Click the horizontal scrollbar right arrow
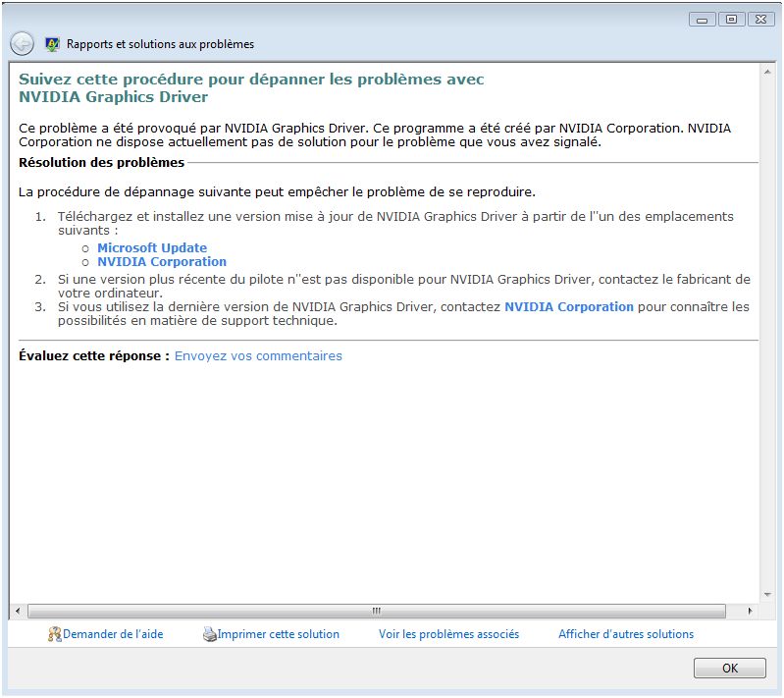This screenshot has width=784, height=698. [750, 611]
